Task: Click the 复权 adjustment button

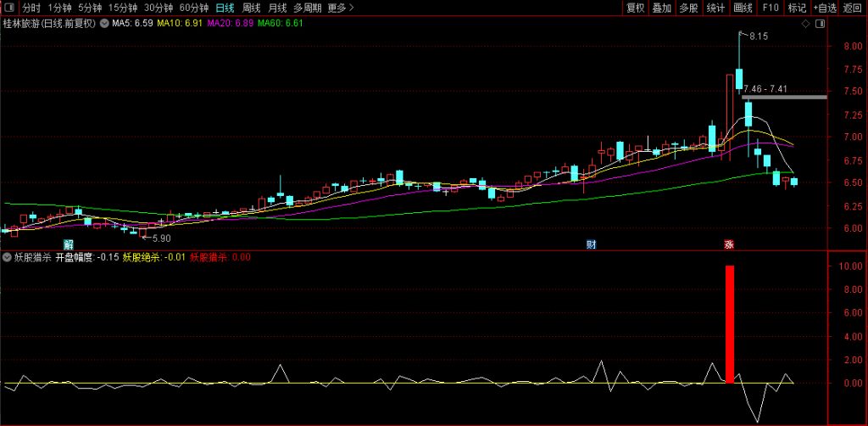Action: coord(635,8)
